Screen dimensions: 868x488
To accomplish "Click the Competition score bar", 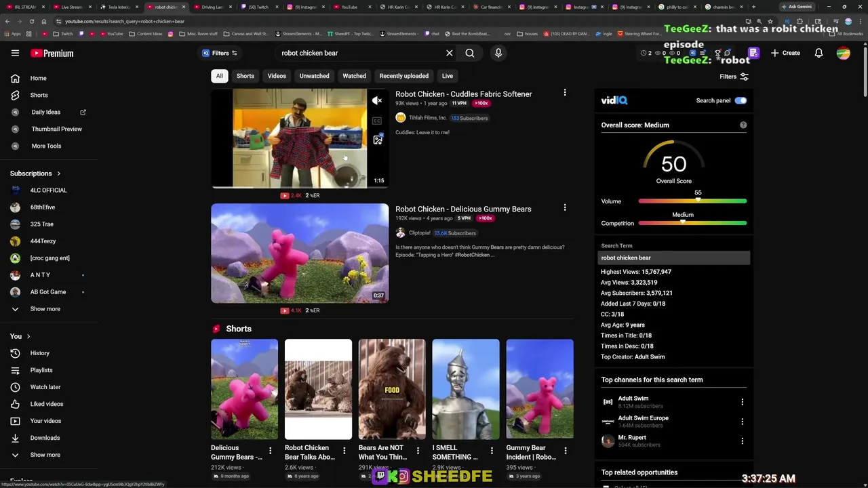I will coord(692,223).
